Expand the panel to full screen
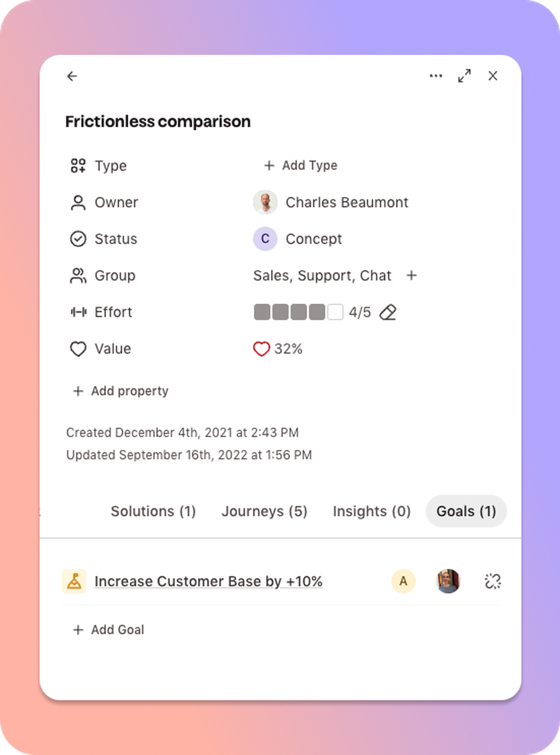The height and width of the screenshot is (755, 560). (x=464, y=76)
